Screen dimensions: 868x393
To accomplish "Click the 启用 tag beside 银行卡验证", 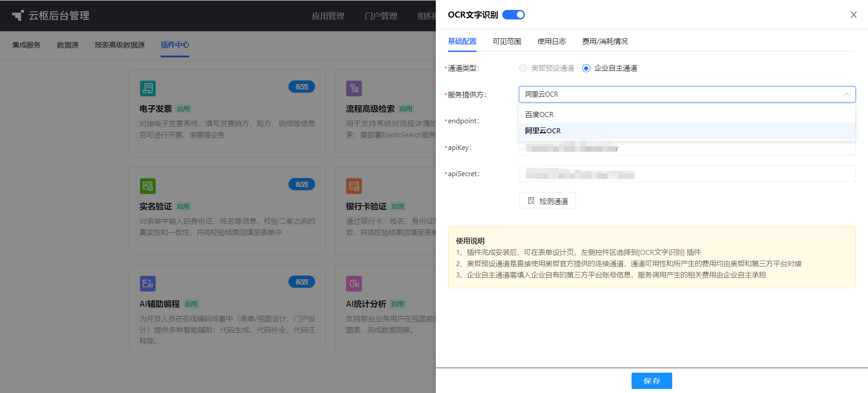I will [398, 206].
